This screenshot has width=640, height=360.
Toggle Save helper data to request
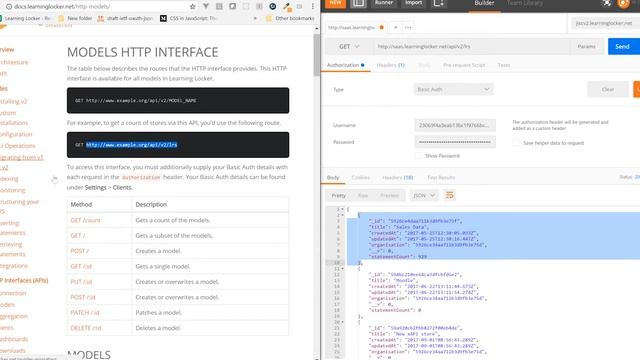click(x=516, y=143)
